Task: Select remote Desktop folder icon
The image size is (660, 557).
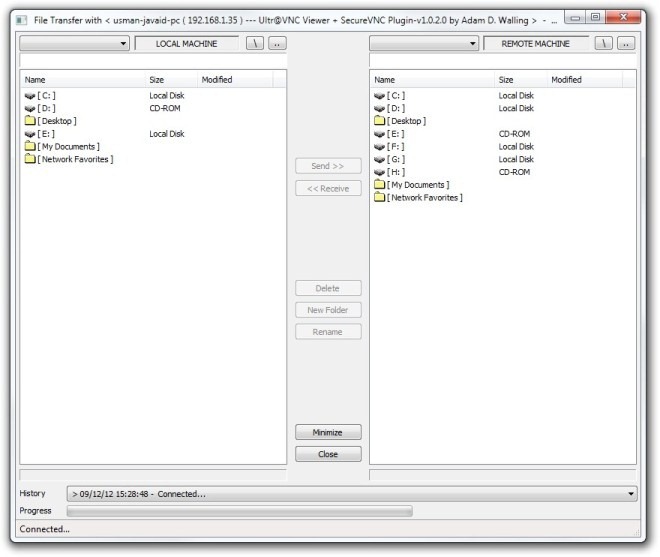Action: pos(380,121)
